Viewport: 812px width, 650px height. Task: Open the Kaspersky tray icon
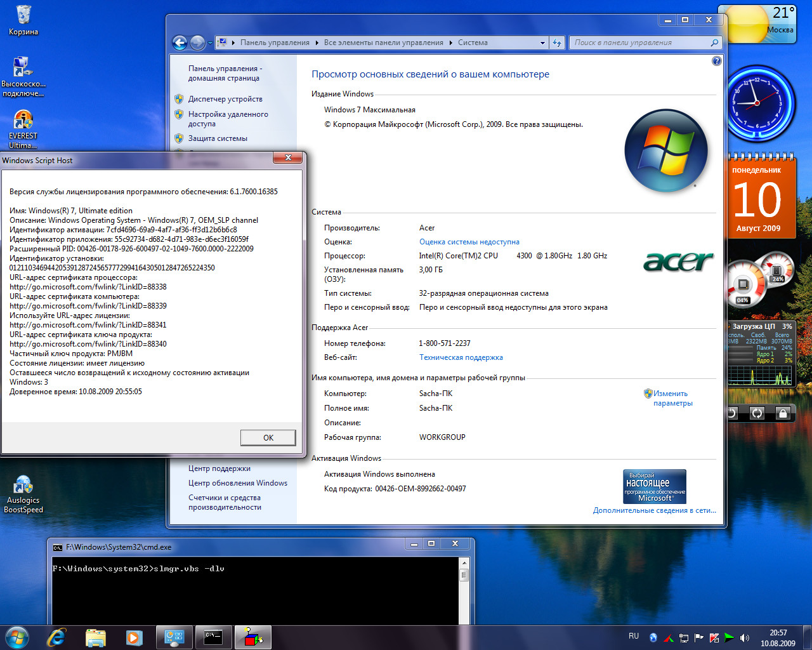(714, 637)
